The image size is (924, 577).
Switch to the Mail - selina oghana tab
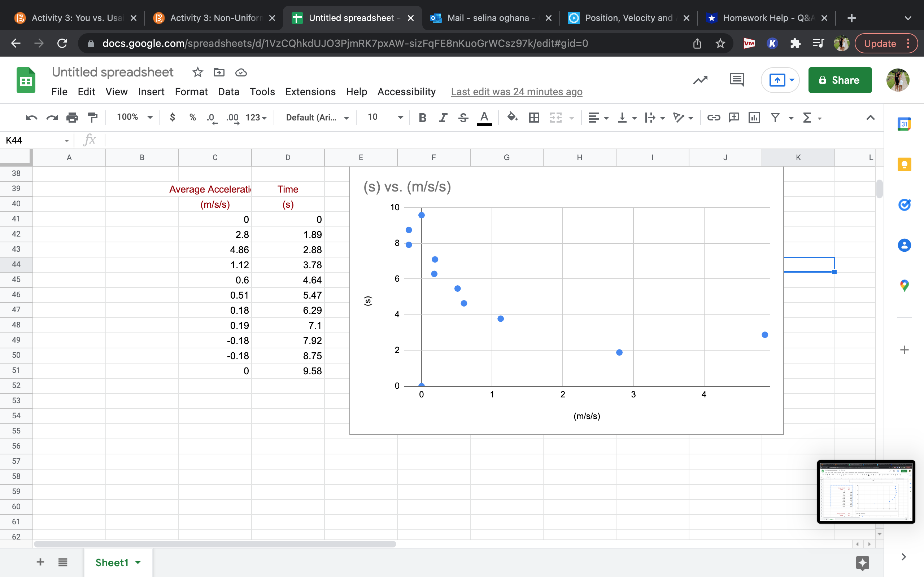tap(489, 18)
